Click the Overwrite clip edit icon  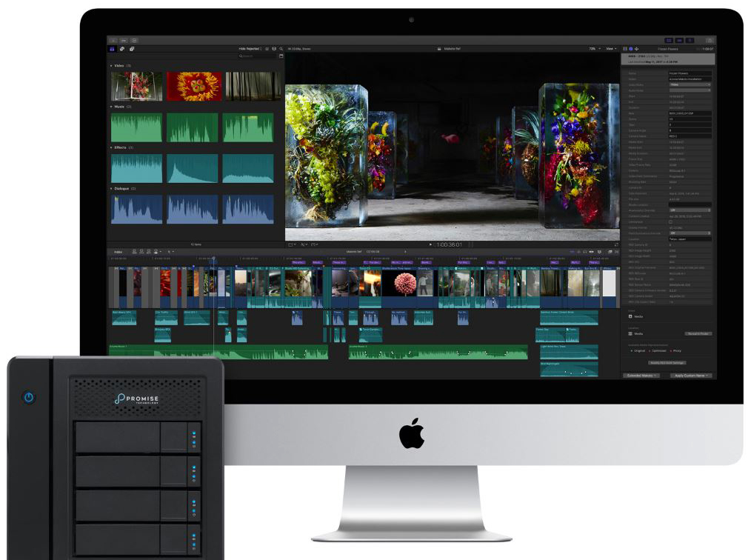pos(156,252)
